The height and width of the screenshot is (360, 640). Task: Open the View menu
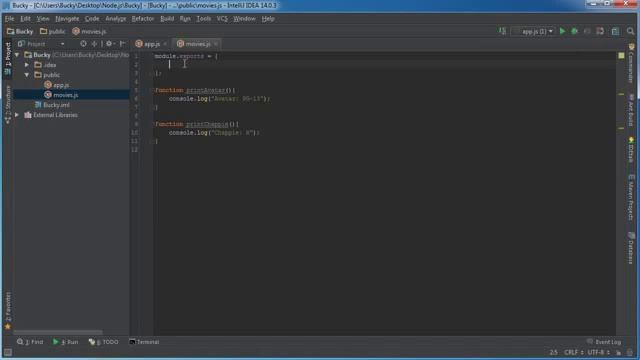[x=43, y=19]
